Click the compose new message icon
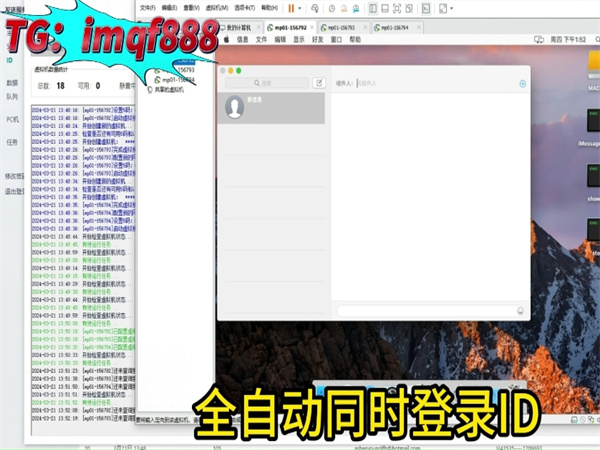Screen dimensions: 600x450 click(319, 83)
